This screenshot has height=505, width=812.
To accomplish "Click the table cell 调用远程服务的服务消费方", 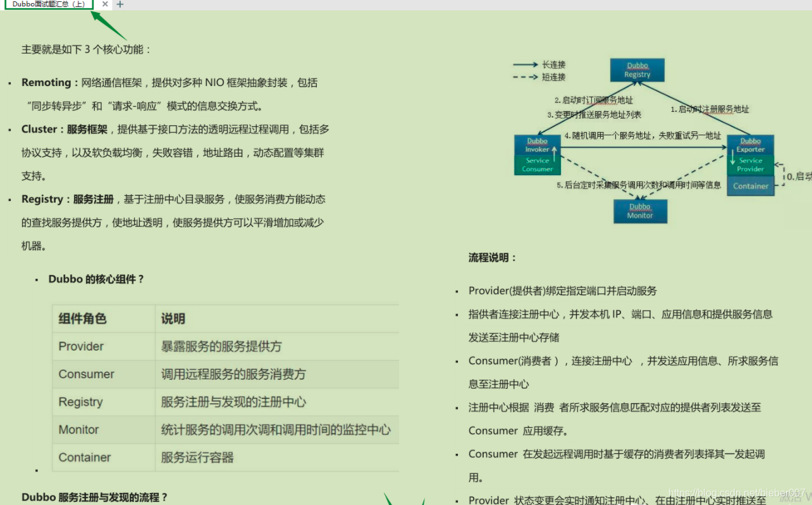I will point(277,374).
